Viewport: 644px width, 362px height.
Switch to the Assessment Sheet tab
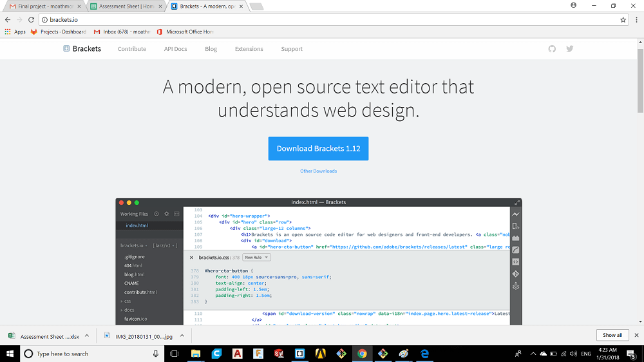pos(126,6)
